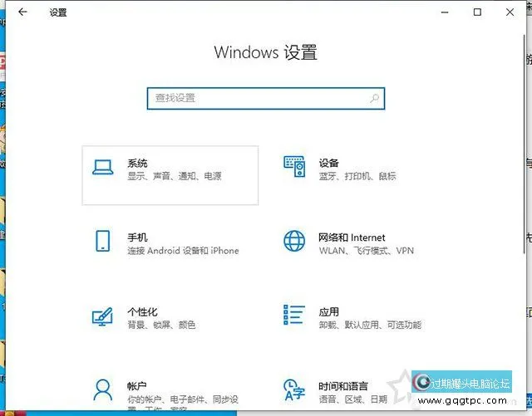Click the 蓝牙、打印机、鼠标 description
Screen dimensions: 532x416
357,176
